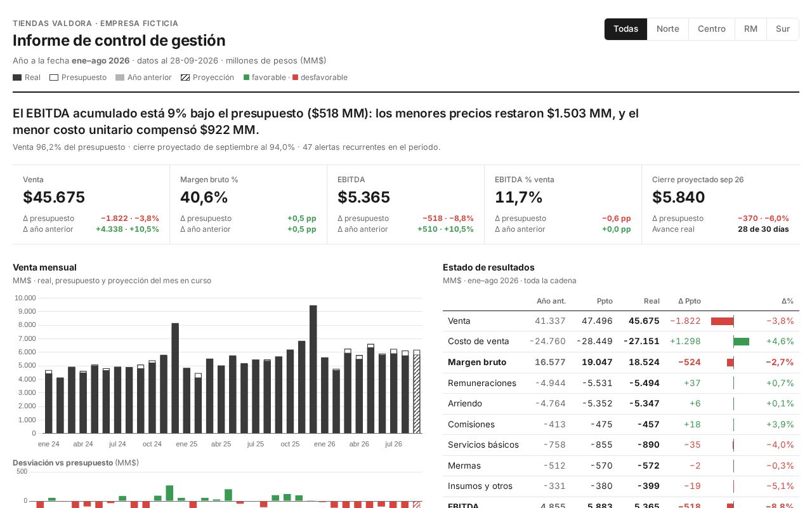The image size is (812, 508).
Task: Click the Real column header
Action: coord(652,301)
